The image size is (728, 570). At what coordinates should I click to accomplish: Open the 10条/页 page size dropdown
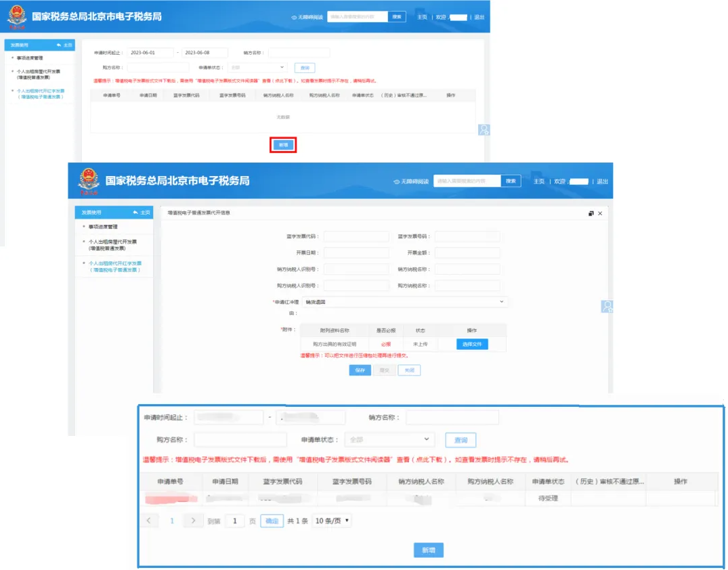[332, 521]
